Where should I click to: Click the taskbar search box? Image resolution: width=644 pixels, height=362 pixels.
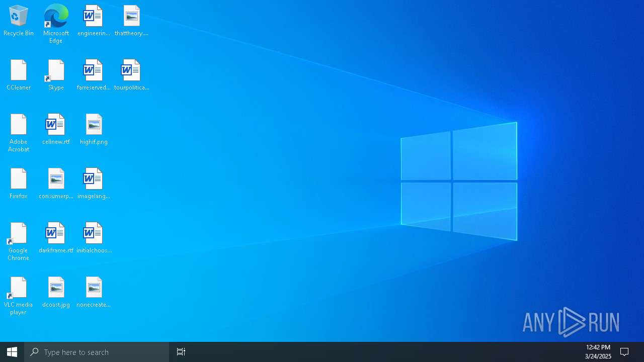[x=97, y=352]
